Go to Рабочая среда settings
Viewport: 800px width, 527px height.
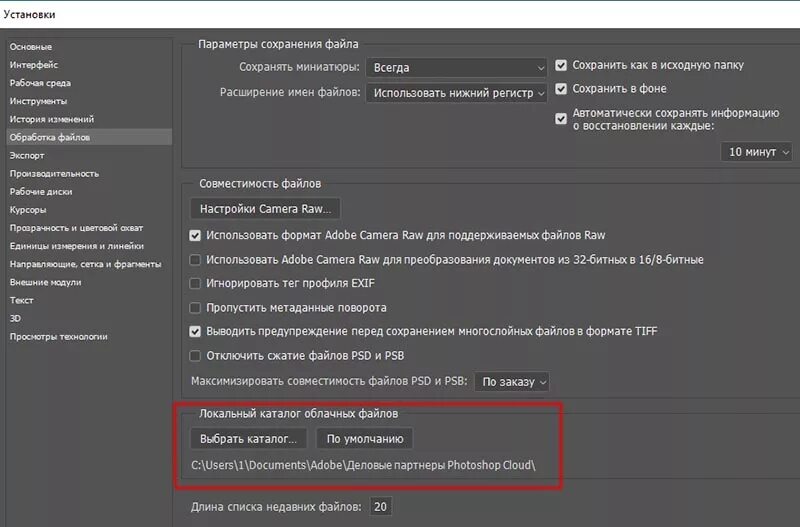pyautogui.click(x=40, y=83)
